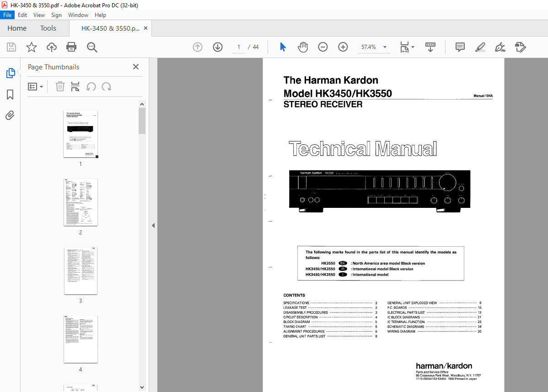Viewport: 548px width, 392px height.
Task: Click 'ELECTRICAL PARTS LIST' contents entry
Action: 406,313
